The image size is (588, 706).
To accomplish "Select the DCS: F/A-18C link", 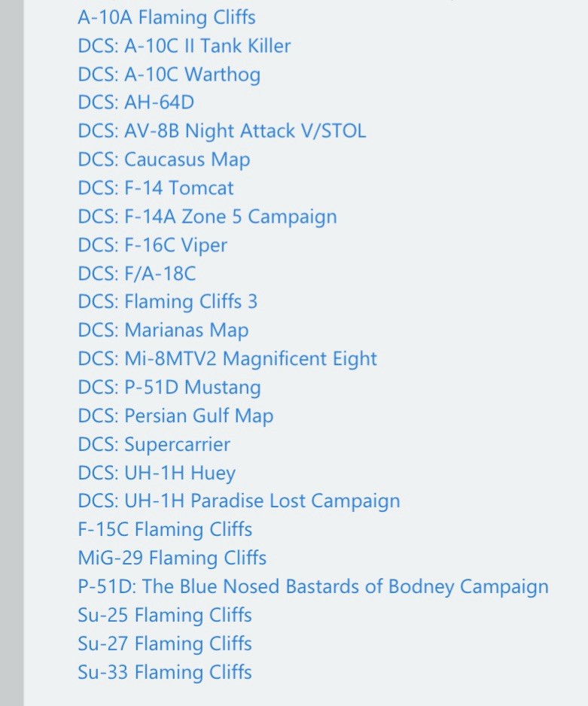I will click(x=136, y=274).
